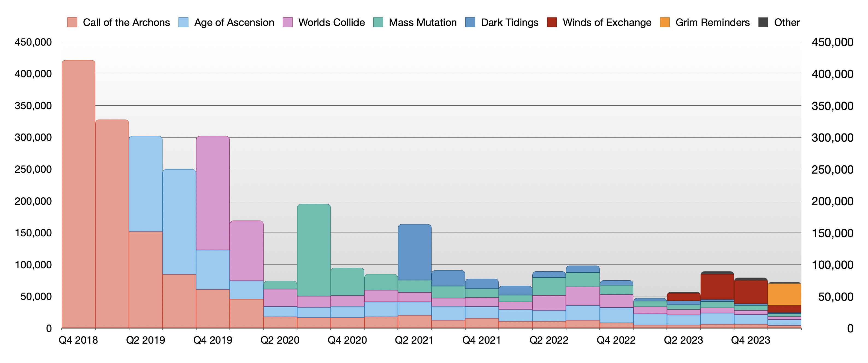Click the Mass Mutation legend text
The height and width of the screenshot is (363, 868).
(x=423, y=22)
